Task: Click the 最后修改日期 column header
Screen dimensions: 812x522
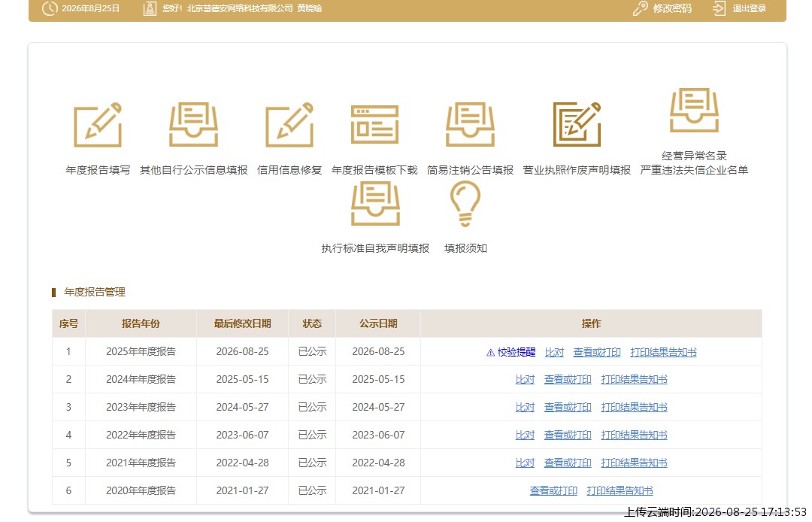Action: click(x=242, y=323)
